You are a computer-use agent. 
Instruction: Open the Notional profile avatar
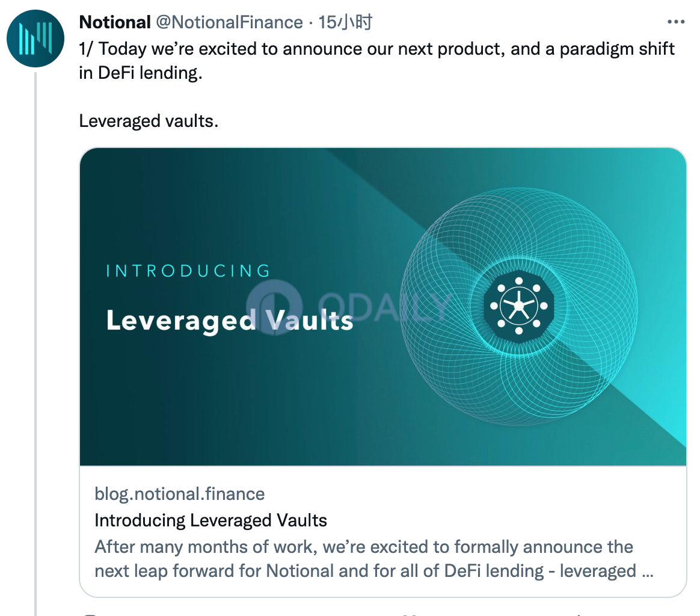35,38
